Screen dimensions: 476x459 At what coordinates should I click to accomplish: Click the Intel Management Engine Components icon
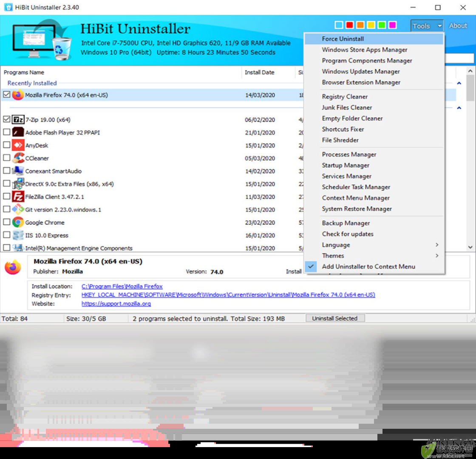click(x=18, y=248)
